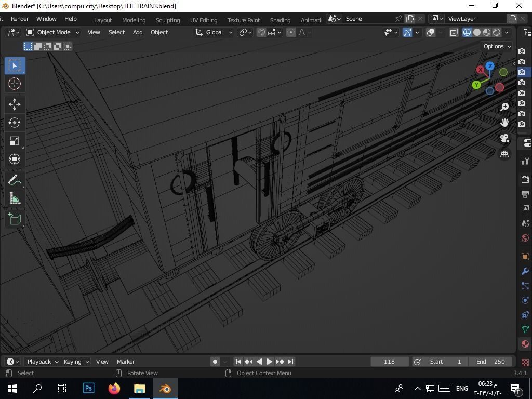Open the Render menu
532x399 pixels.
(20, 19)
